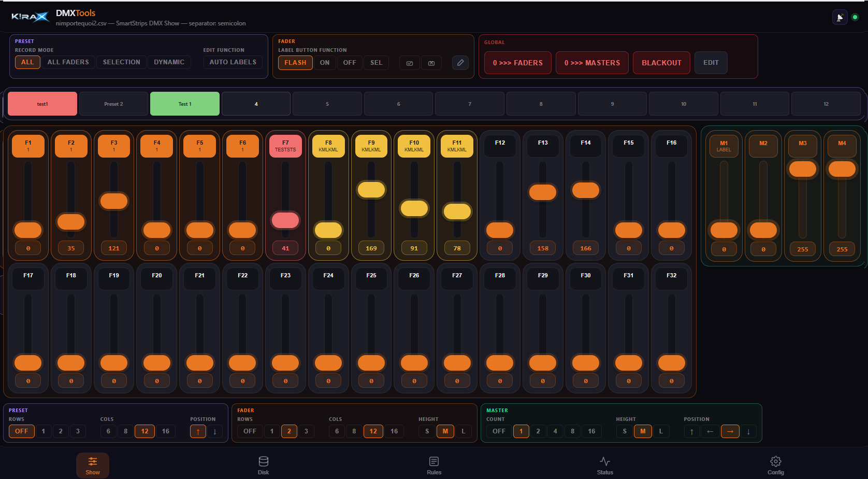Click the F3 fader handle at 121
Viewport: 868px width, 479px height.
pyautogui.click(x=114, y=201)
